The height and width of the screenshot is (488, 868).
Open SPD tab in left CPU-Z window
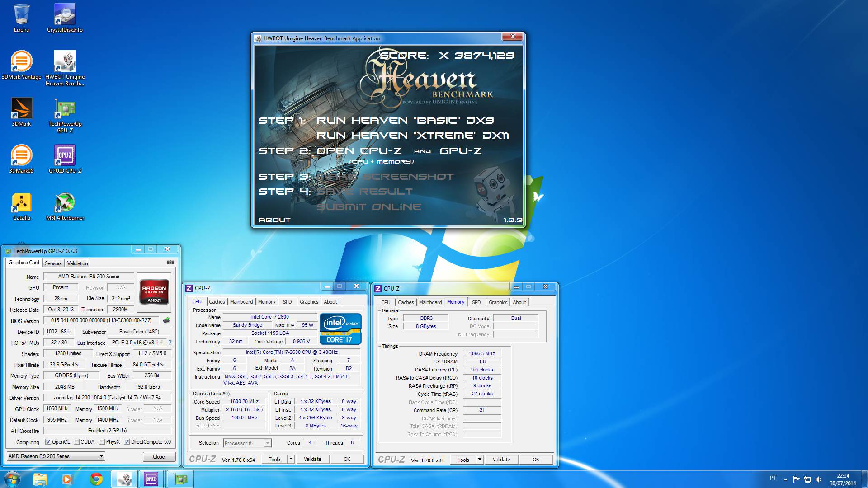(x=287, y=302)
